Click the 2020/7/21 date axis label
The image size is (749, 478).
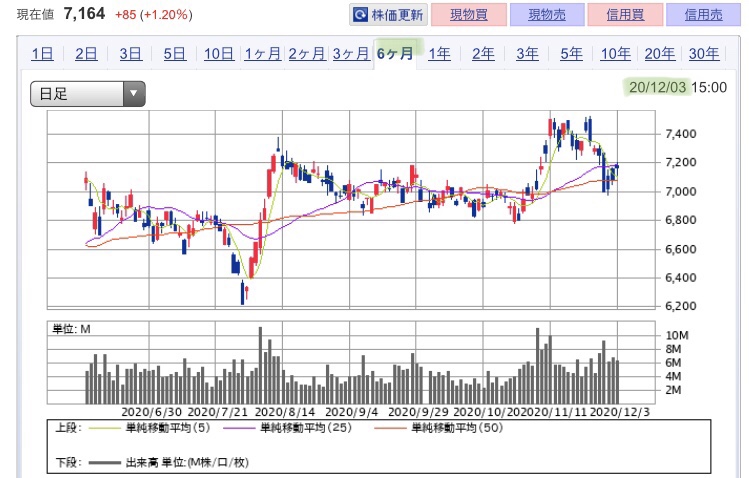[218, 412]
